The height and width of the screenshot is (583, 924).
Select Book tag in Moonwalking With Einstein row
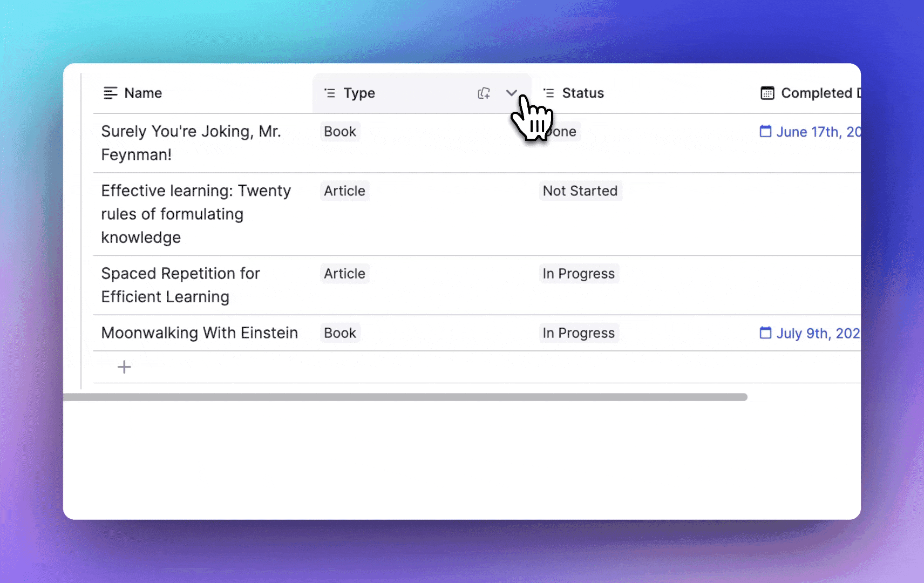pyautogui.click(x=339, y=333)
